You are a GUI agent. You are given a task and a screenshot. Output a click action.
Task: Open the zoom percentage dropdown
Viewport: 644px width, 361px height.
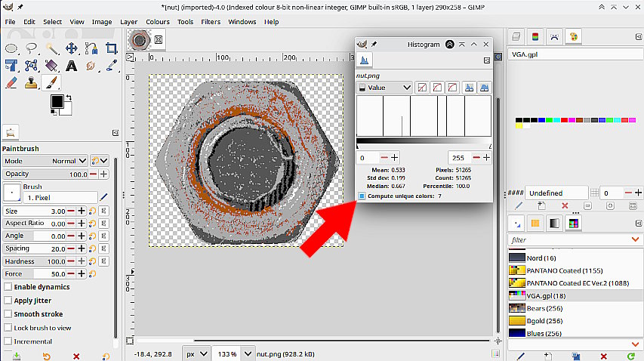point(246,353)
